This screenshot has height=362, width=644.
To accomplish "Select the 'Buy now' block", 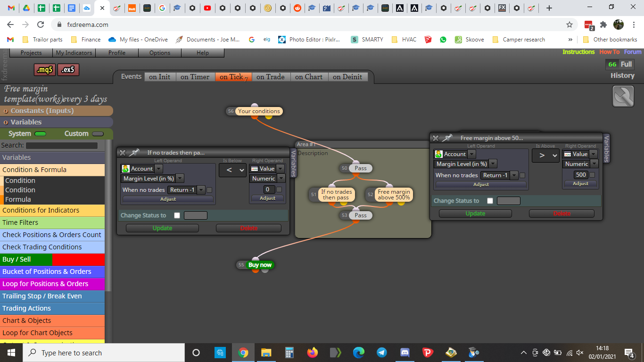I will (x=260, y=265).
